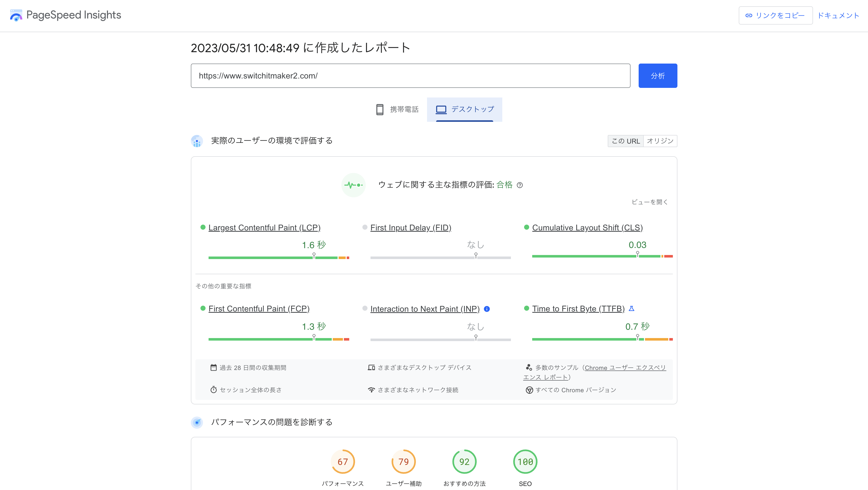
Task: Click the performance diagnose section icon
Action: (197, 422)
